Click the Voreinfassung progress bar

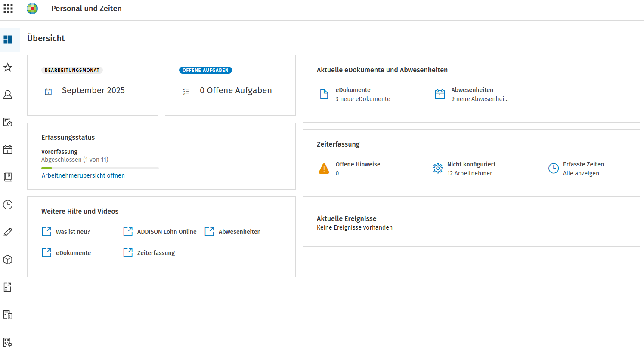coord(100,168)
